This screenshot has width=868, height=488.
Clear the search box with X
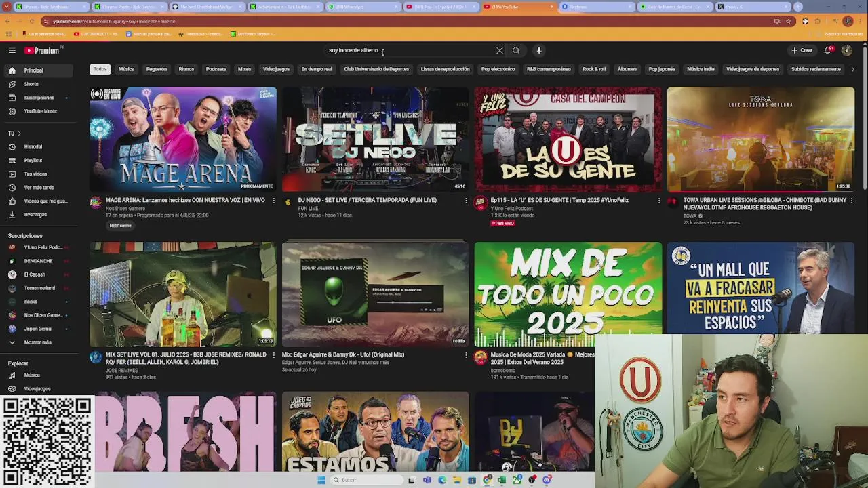click(500, 50)
